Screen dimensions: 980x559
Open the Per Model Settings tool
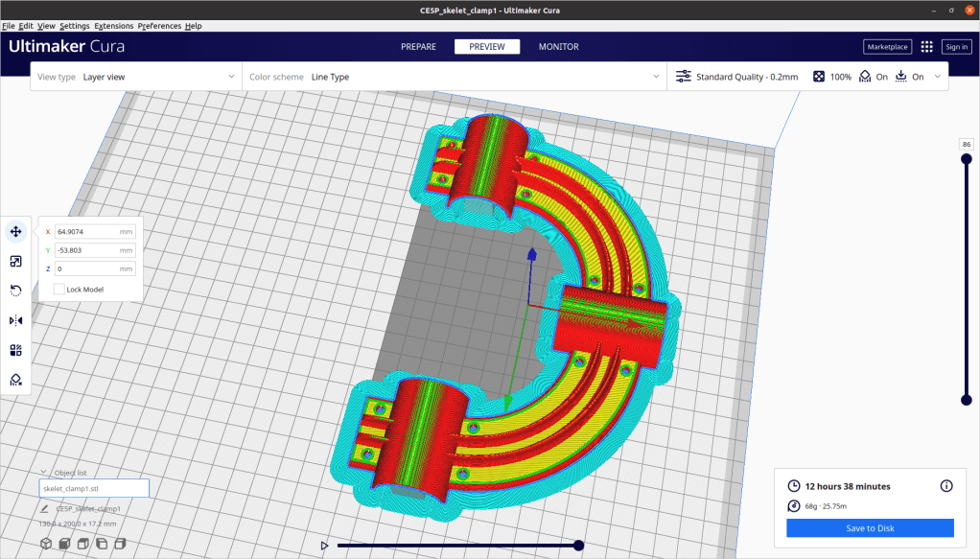pos(15,350)
